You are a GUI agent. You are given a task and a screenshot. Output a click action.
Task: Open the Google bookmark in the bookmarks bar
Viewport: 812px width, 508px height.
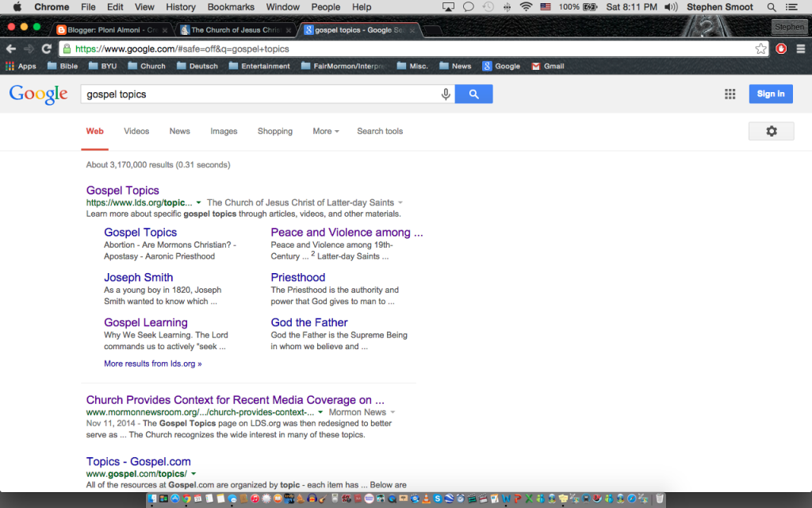point(501,66)
